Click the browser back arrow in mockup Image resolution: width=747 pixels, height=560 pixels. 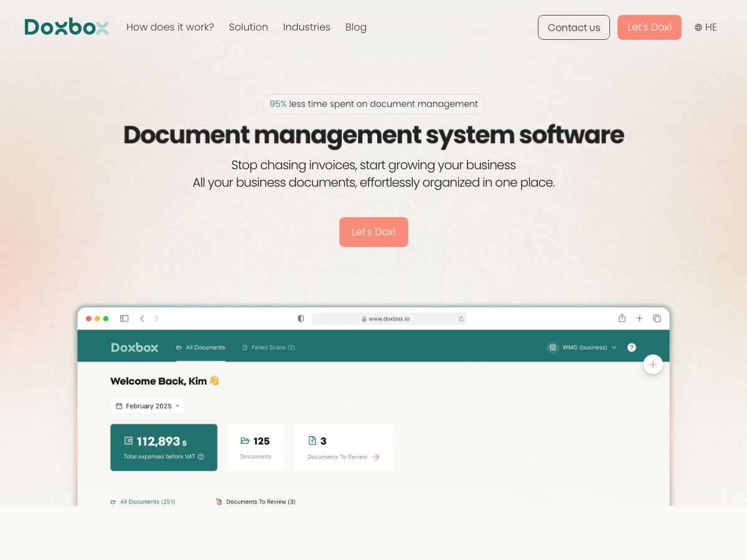tap(142, 319)
